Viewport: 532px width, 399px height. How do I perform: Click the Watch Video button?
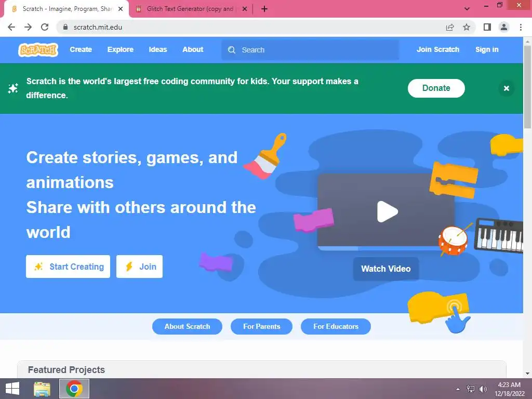[386, 269]
